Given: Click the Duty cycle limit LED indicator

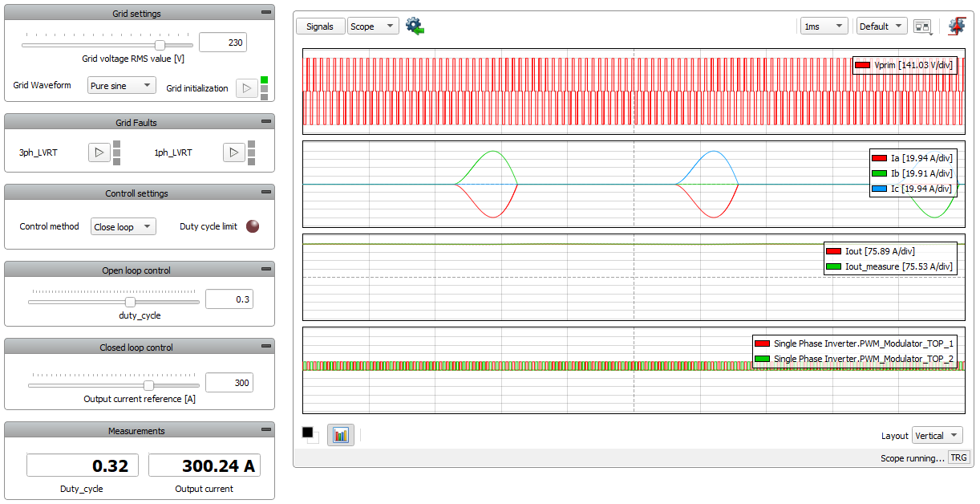Looking at the screenshot, I should 252,226.
